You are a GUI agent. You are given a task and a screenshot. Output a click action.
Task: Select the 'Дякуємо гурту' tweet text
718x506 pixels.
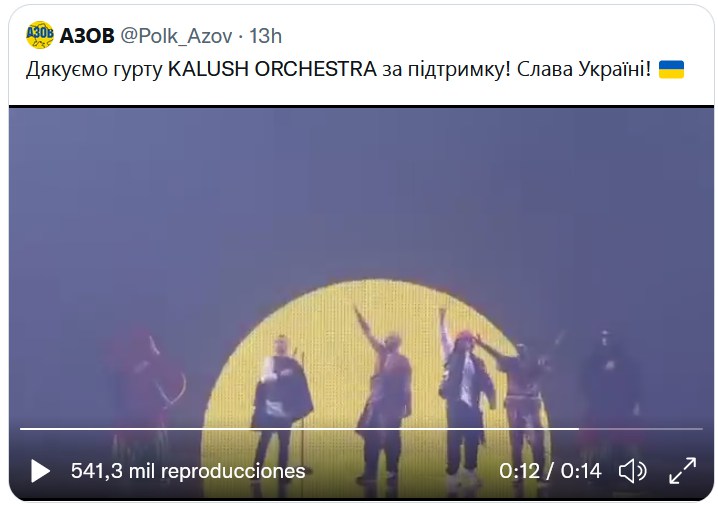pos(94,70)
